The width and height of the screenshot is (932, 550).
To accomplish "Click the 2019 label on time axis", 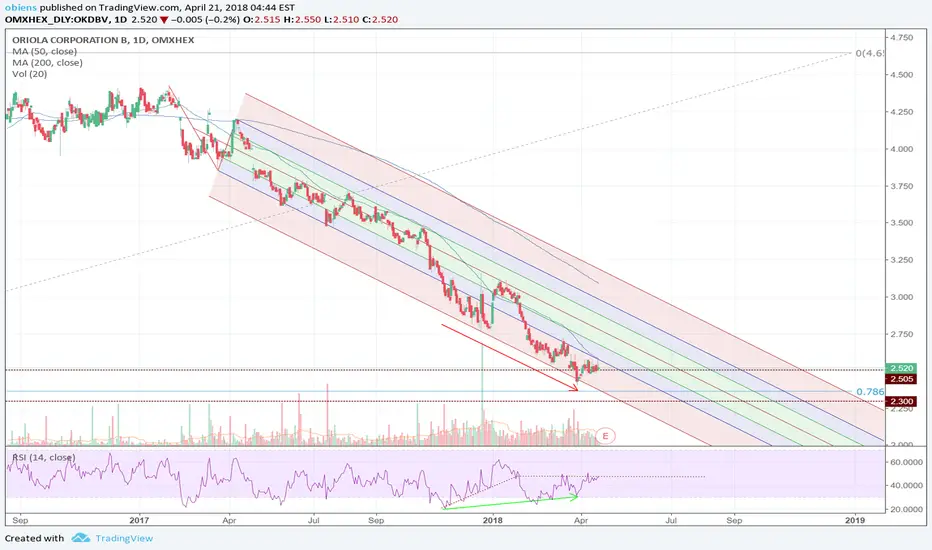I will [x=855, y=520].
